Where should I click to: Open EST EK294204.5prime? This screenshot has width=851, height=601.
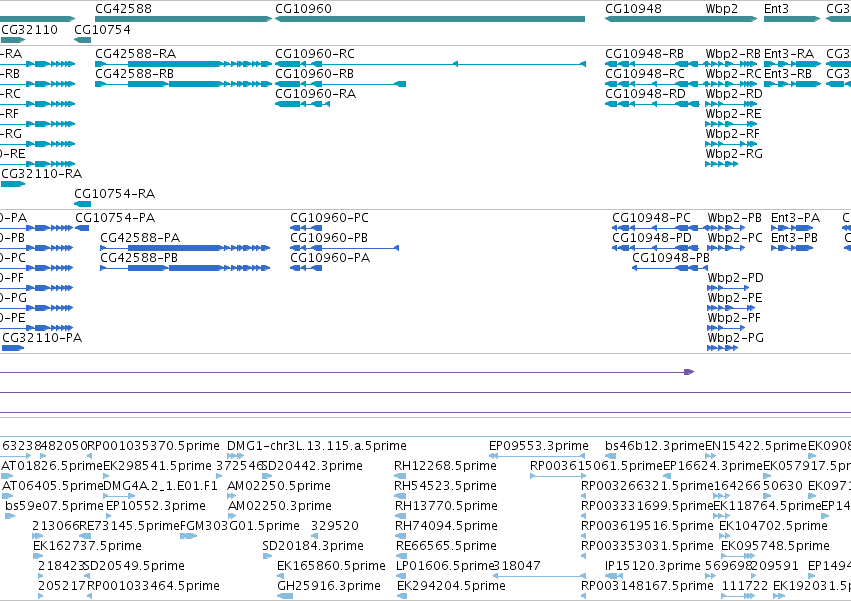click(x=452, y=587)
